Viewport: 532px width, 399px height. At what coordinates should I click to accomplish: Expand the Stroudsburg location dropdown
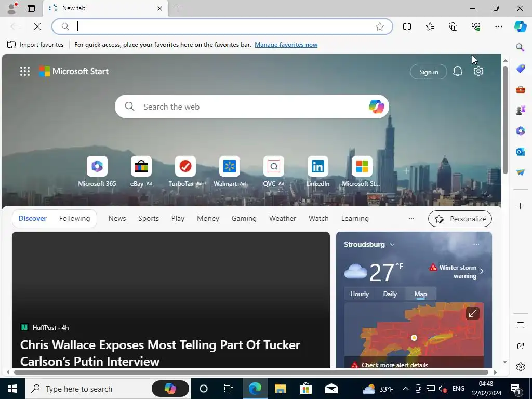(392, 245)
